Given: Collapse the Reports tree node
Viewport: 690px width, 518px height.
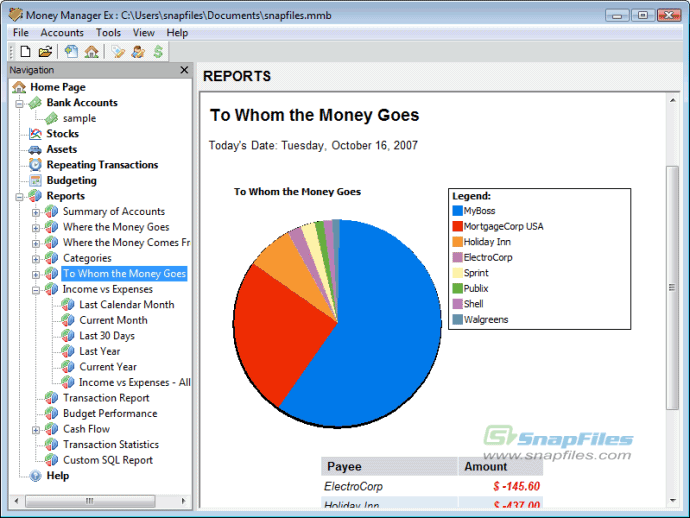Looking at the screenshot, I should (19, 197).
